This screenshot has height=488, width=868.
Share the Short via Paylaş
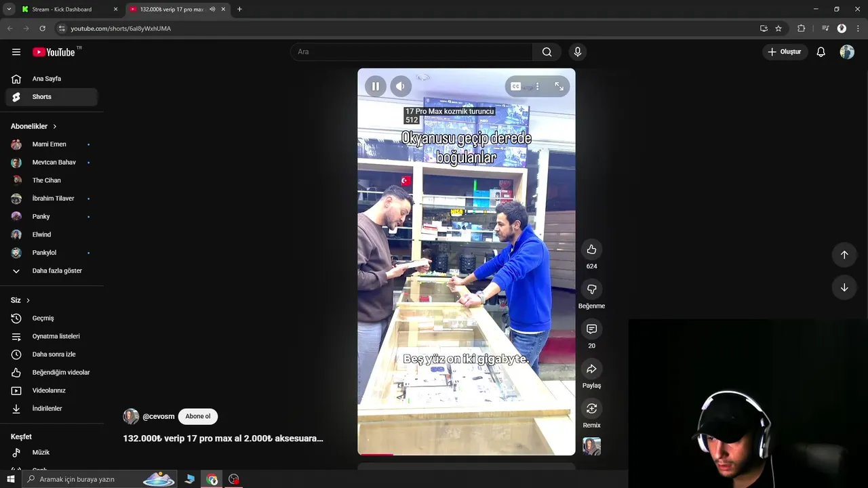[591, 369]
